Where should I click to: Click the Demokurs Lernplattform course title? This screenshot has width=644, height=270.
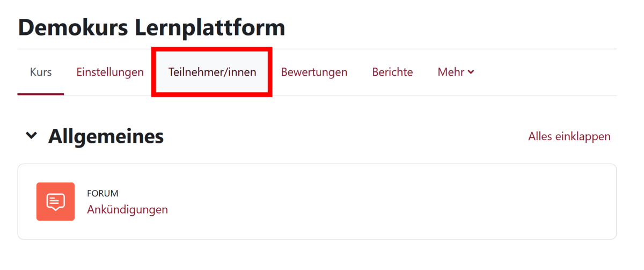(151, 27)
